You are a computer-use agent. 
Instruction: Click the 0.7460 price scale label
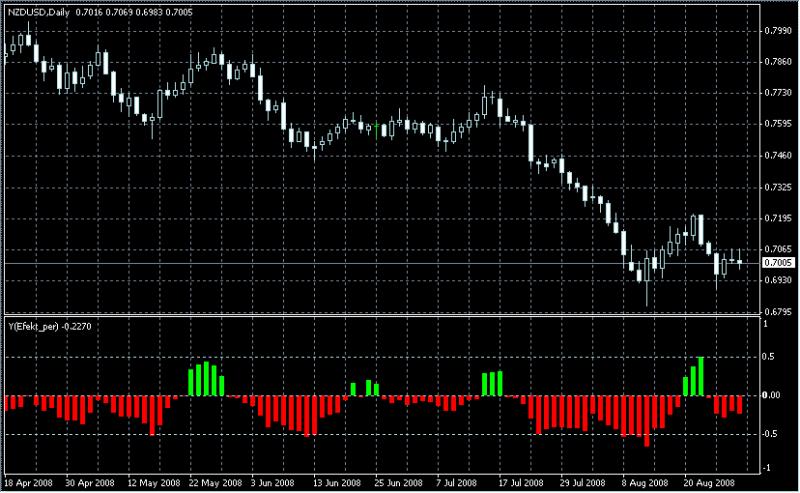point(778,156)
